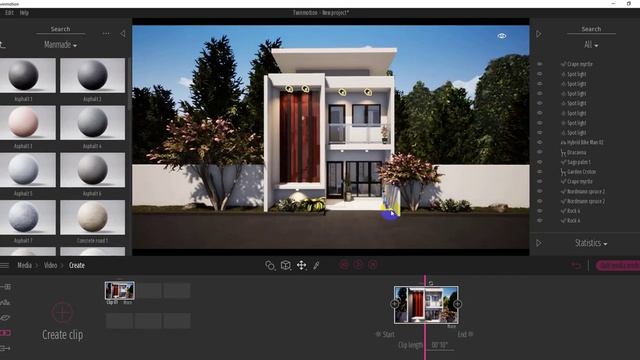Go to Media in breadcrumb

tap(24, 265)
